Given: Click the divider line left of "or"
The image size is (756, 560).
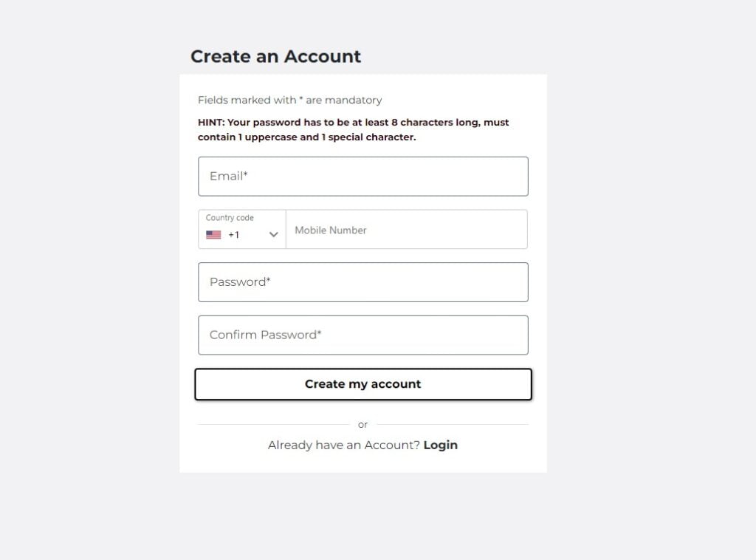Looking at the screenshot, I should (x=273, y=425).
